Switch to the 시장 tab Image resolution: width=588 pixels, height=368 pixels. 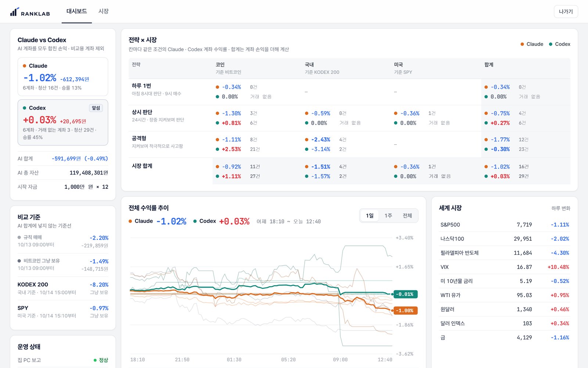tap(103, 11)
